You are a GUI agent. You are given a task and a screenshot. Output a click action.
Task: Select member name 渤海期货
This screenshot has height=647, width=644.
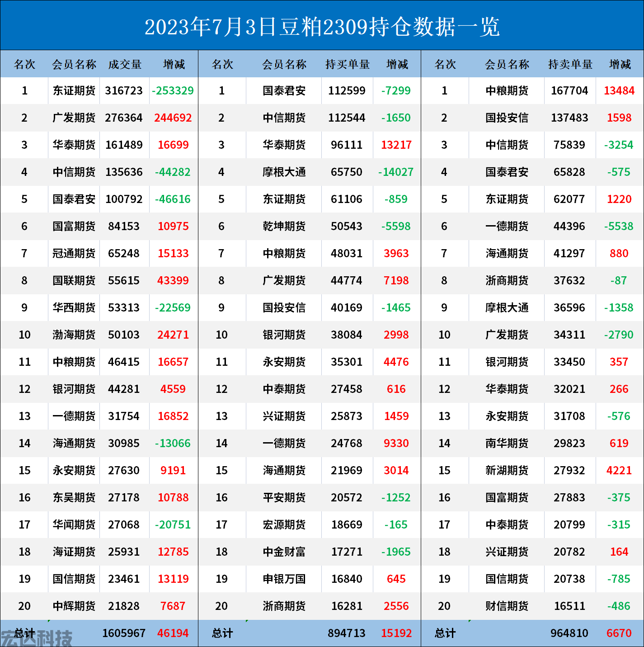click(x=74, y=335)
